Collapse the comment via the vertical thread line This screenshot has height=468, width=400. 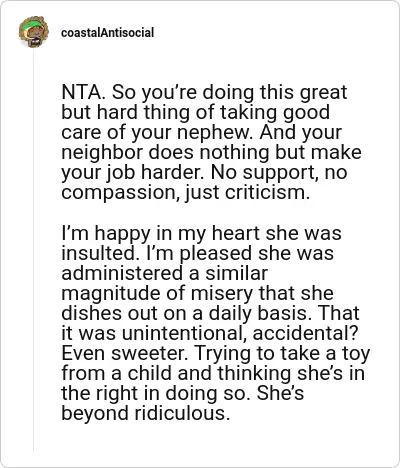(33, 250)
